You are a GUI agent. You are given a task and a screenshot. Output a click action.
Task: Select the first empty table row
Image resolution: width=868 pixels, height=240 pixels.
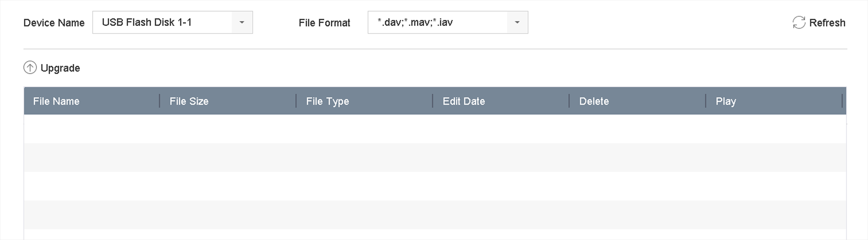[x=435, y=129]
